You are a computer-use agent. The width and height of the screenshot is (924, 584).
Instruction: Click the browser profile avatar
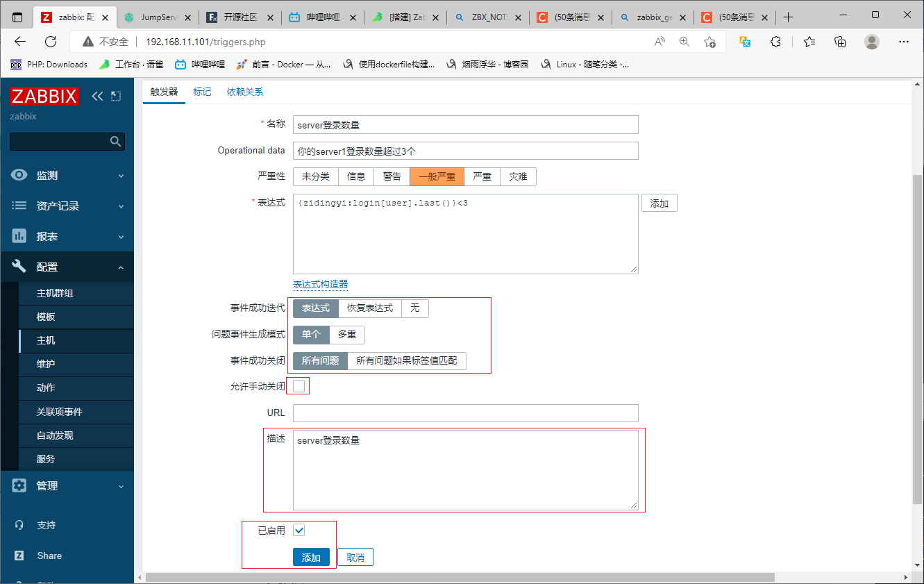(872, 42)
